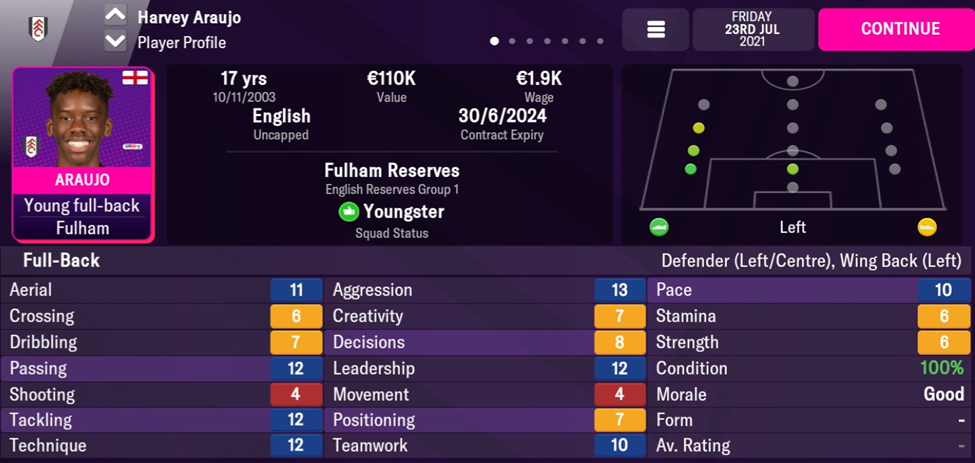
Task: Click the yellow right foot boot icon
Action: coord(927,227)
